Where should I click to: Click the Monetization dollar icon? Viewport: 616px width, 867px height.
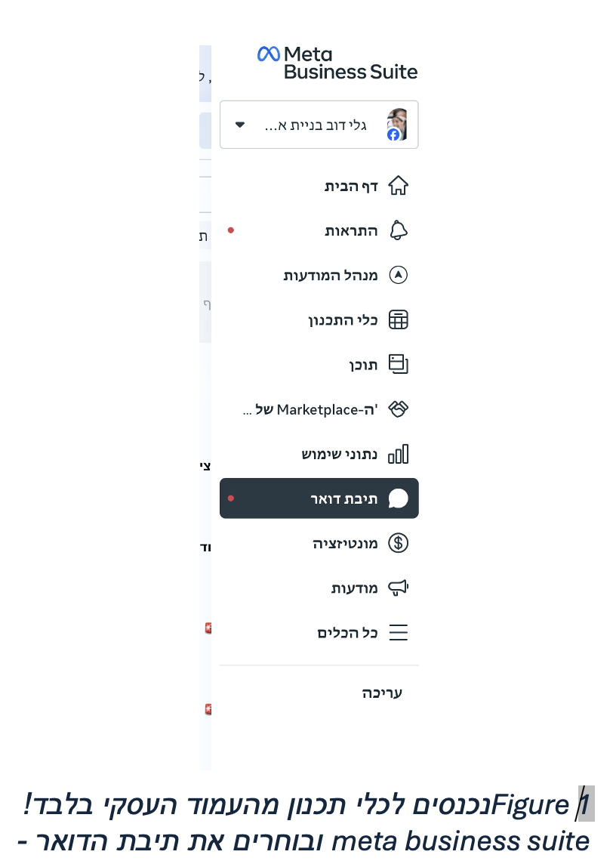398,543
